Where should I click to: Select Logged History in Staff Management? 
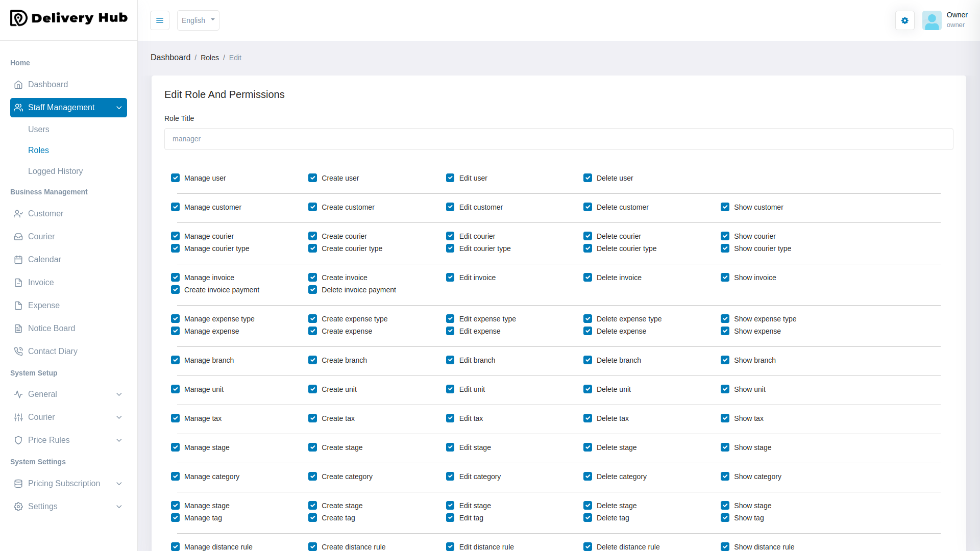coord(55,171)
